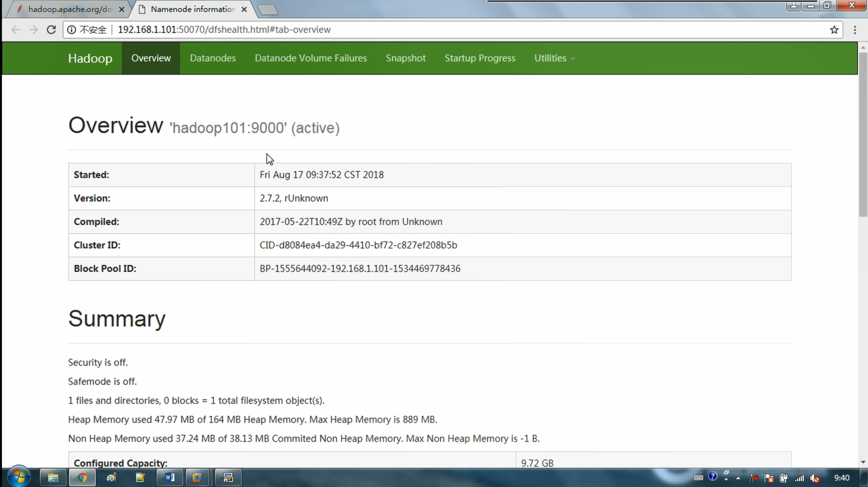This screenshot has height=487, width=868.
Task: Open the terminal session taskbar icon
Action: [x=228, y=478]
